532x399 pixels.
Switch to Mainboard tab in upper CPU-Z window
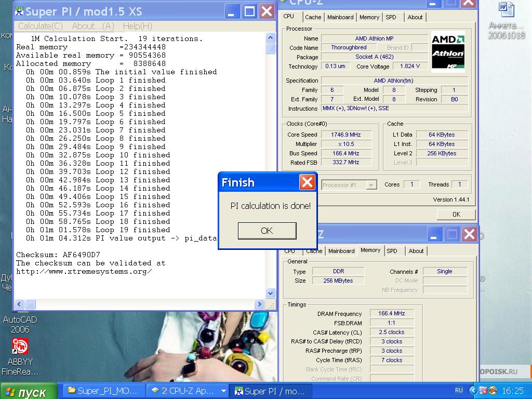pyautogui.click(x=340, y=17)
